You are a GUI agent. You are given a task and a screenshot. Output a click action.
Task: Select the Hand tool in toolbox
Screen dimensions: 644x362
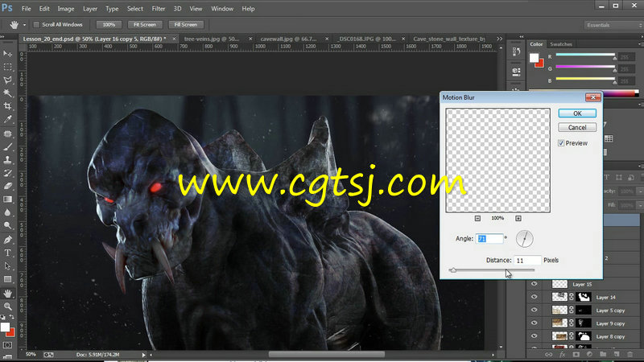(7, 294)
